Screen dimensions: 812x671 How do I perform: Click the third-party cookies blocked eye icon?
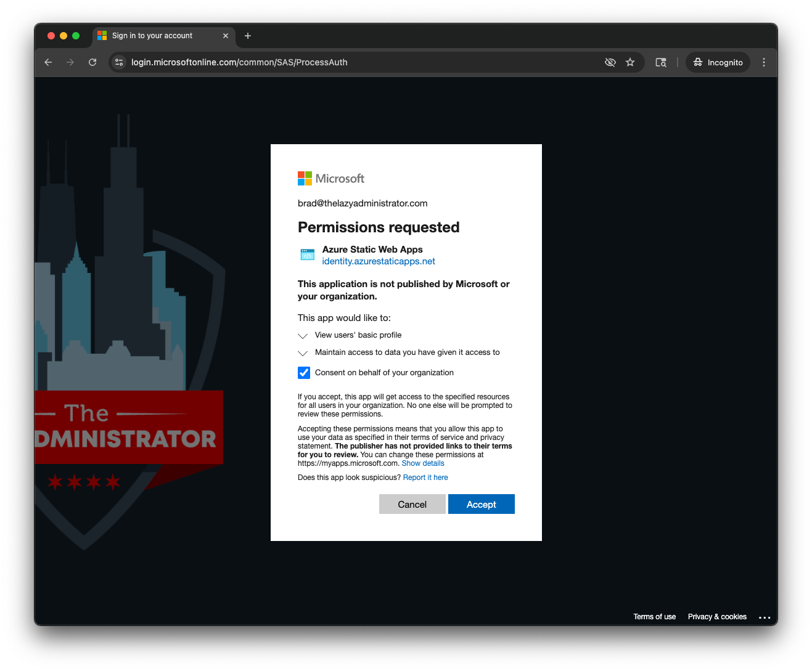pos(610,62)
